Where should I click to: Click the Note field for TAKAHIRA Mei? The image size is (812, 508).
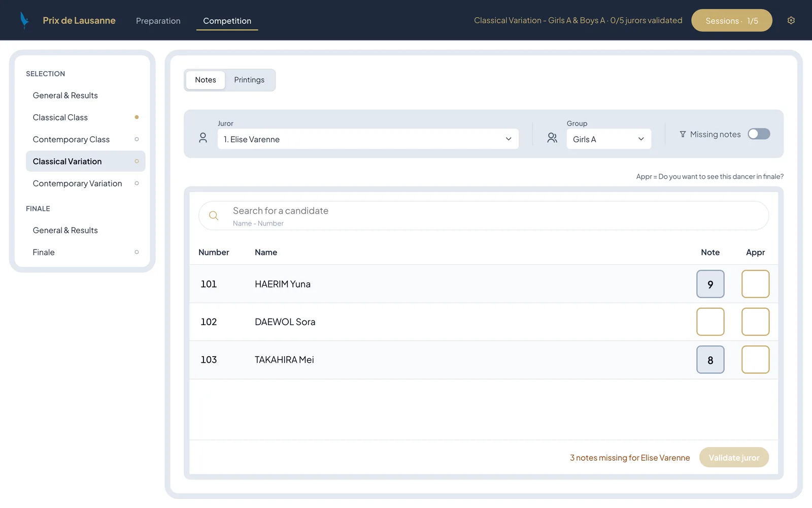tap(710, 360)
